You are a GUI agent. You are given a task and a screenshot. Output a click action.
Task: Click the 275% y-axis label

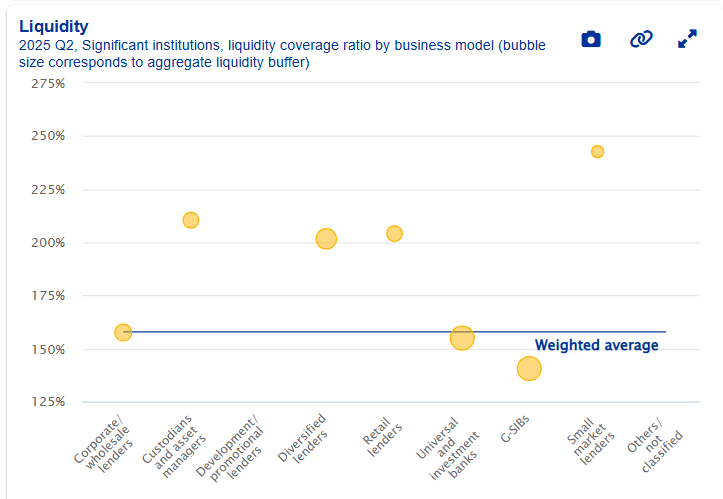tap(49, 83)
